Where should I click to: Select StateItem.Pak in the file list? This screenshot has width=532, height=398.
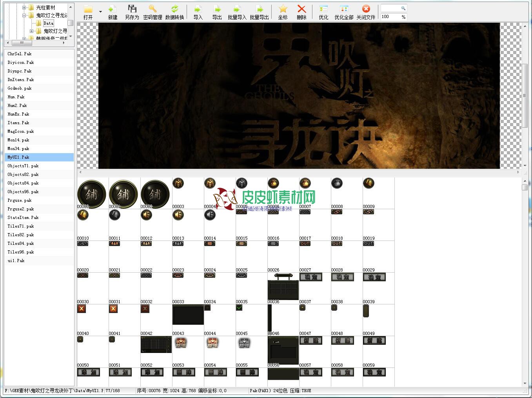coord(39,217)
